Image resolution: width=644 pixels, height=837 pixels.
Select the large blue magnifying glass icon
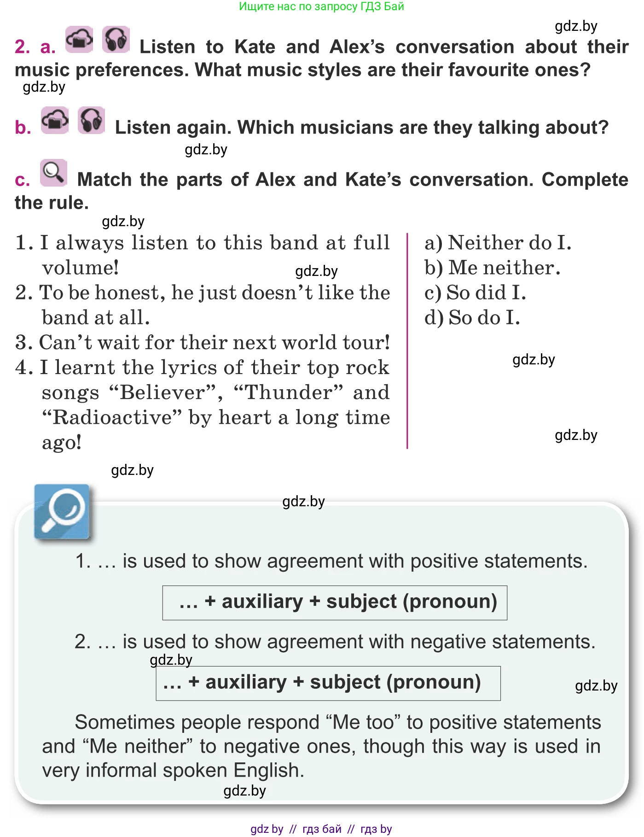pyautogui.click(x=62, y=511)
